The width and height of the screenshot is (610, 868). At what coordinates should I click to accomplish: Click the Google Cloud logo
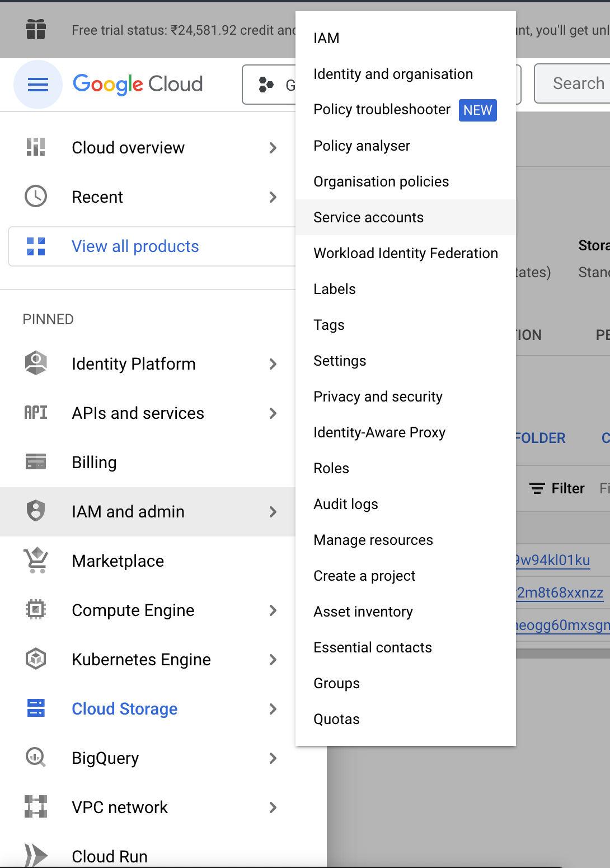click(138, 84)
